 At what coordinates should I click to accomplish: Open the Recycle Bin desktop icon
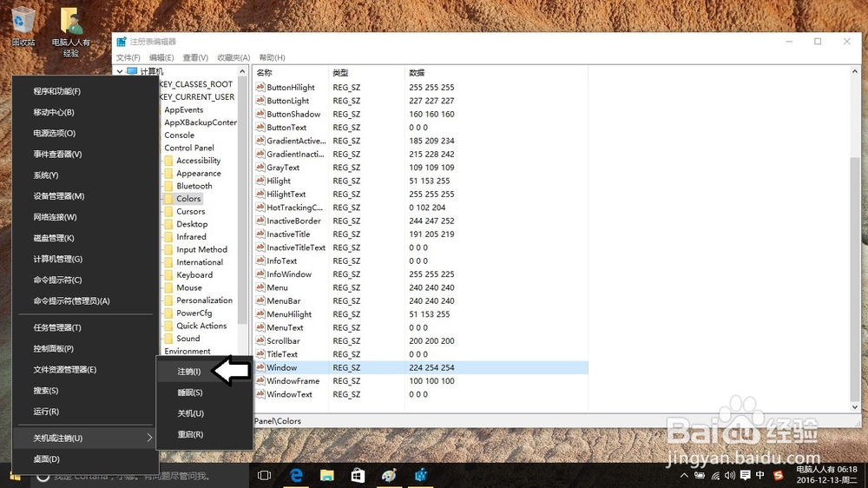tap(23, 26)
